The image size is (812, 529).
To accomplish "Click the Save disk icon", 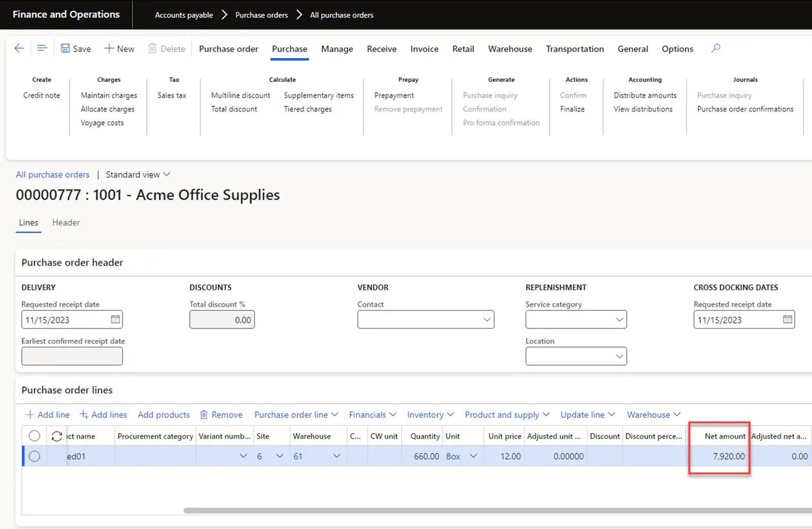I will pyautogui.click(x=65, y=49).
